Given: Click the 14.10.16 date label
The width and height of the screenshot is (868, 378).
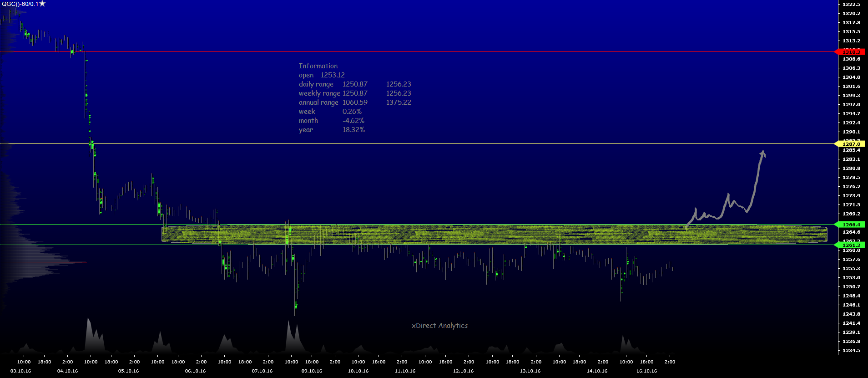Looking at the screenshot, I should [597, 371].
